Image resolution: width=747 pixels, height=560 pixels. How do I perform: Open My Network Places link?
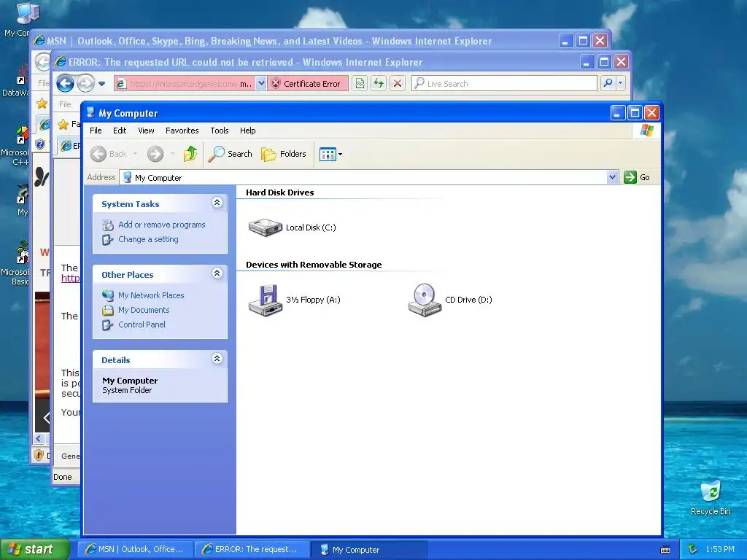[x=151, y=295]
